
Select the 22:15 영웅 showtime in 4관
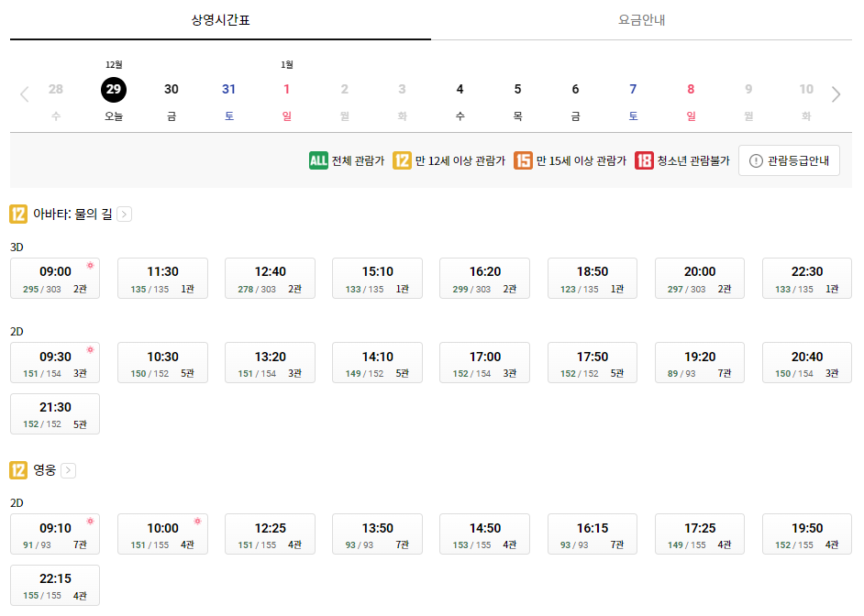point(54,585)
